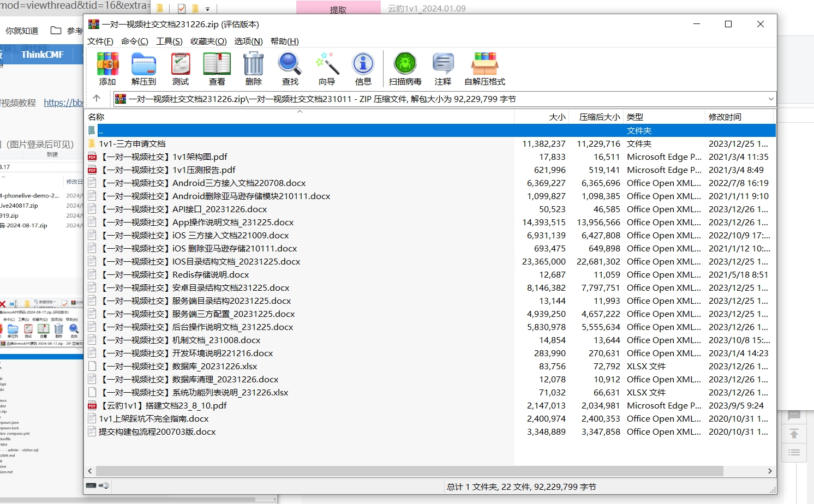Click horizontal scrollbar right arrow

[770, 471]
